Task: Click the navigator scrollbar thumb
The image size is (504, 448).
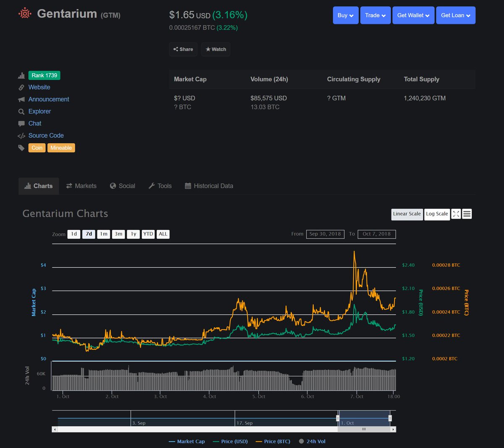Action: pos(364,430)
